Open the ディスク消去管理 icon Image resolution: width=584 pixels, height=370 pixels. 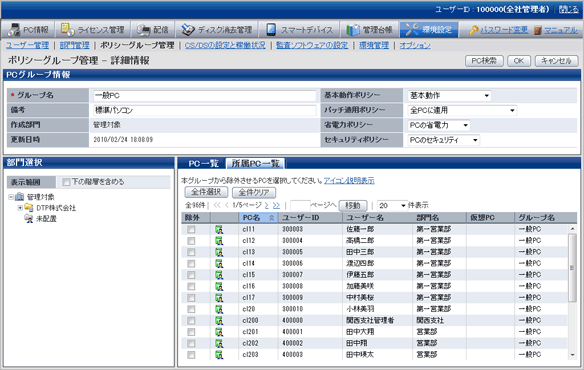point(188,30)
